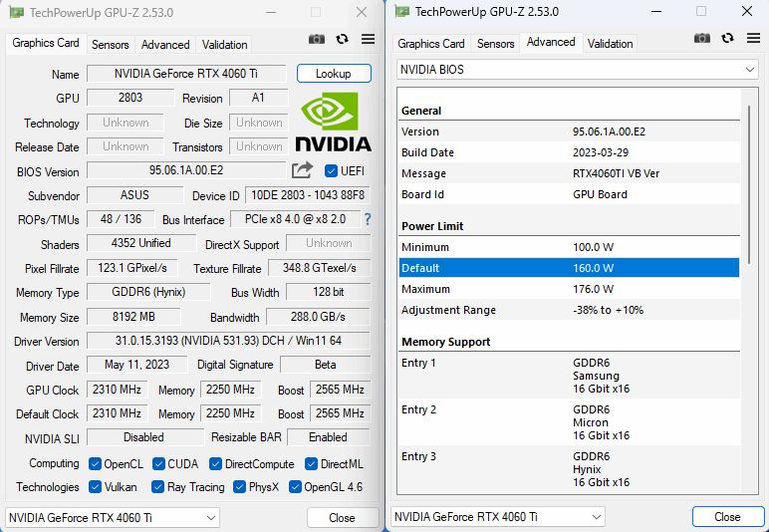Click the GPU-Z title bar icon in left window
This screenshot has height=532, width=769.
pyautogui.click(x=17, y=12)
